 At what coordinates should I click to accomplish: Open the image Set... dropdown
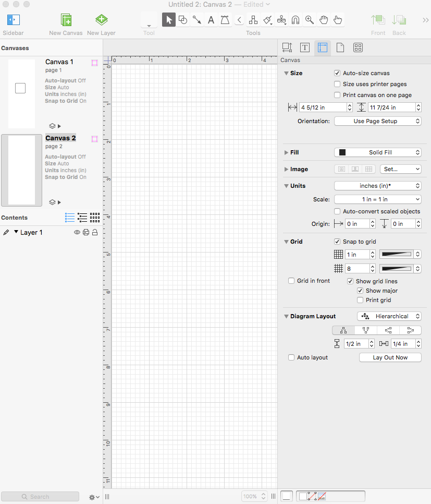[x=400, y=169]
